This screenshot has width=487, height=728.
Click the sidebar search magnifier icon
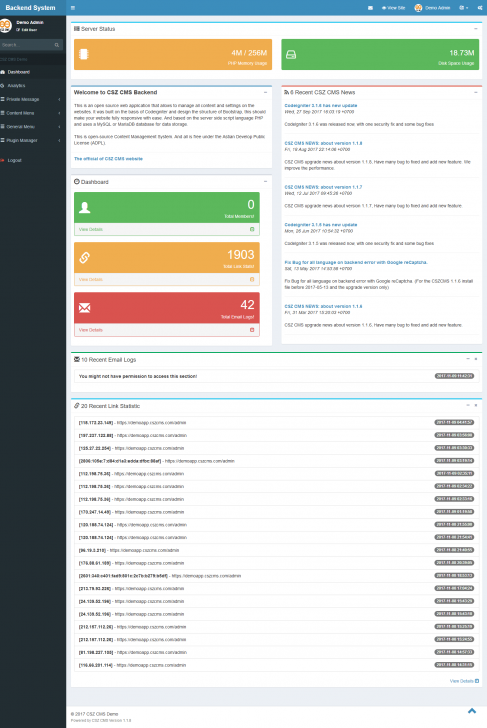click(57, 45)
